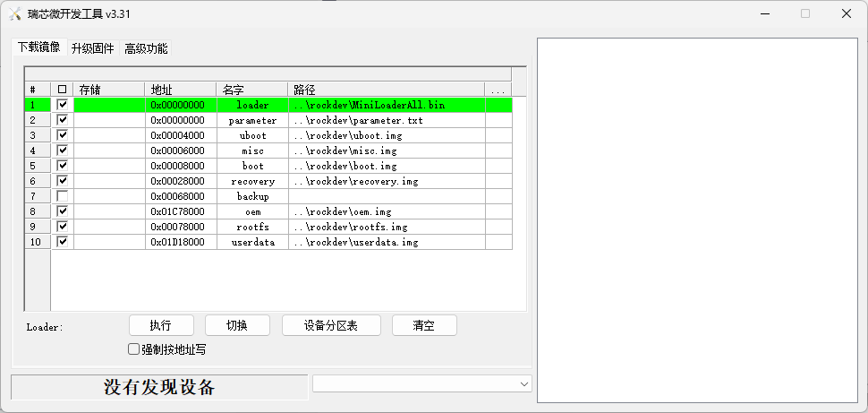Select MiniLoaderAll.bin path cell
The height and width of the screenshot is (413, 868).
(x=387, y=105)
